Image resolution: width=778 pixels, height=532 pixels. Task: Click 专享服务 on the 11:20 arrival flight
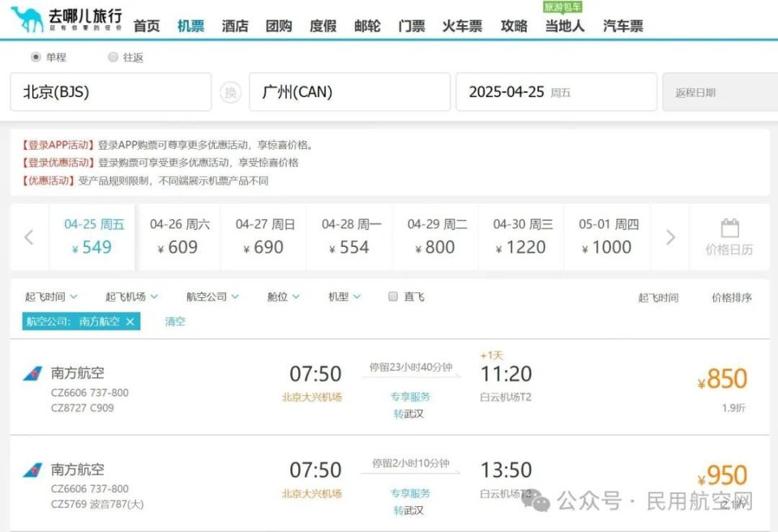[410, 397]
